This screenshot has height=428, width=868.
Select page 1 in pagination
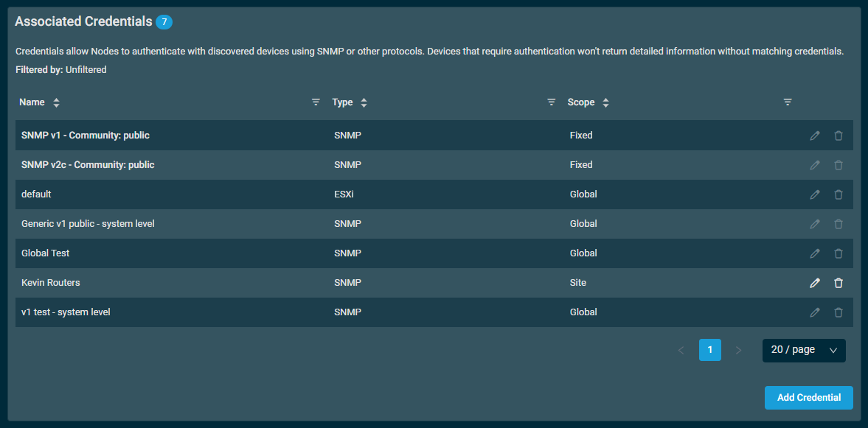click(x=709, y=350)
